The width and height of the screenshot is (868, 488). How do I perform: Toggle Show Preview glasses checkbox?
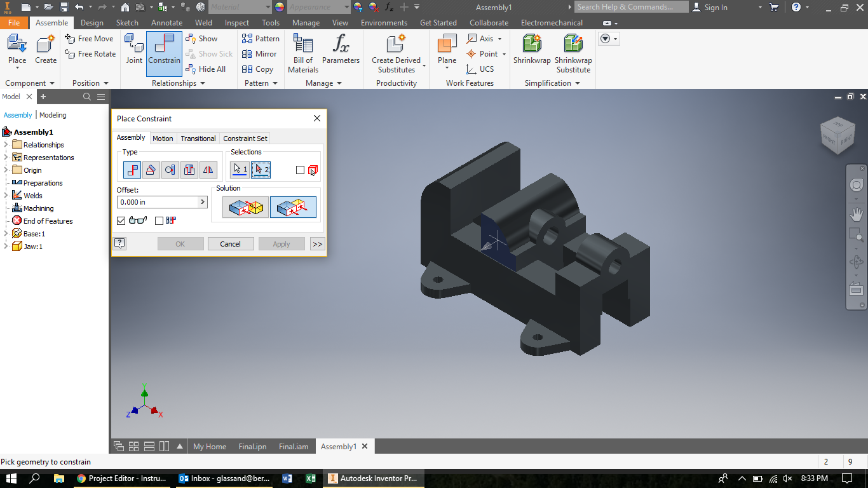coord(121,220)
